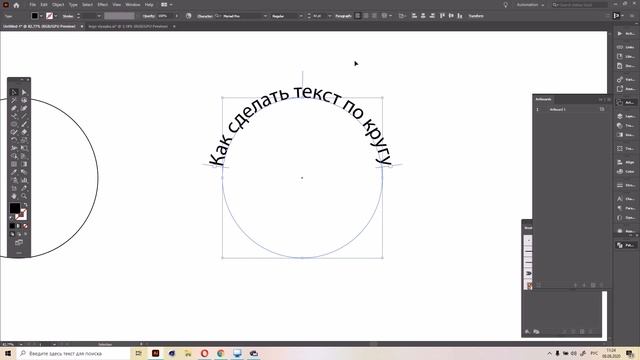This screenshot has width=640, height=360.
Task: Select the Pen tool
Action: click(14, 108)
